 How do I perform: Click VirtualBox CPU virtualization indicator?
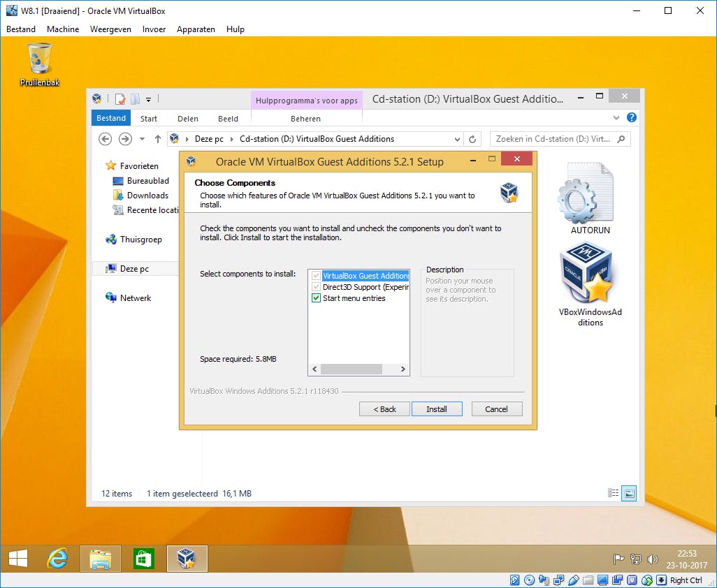tap(632, 580)
